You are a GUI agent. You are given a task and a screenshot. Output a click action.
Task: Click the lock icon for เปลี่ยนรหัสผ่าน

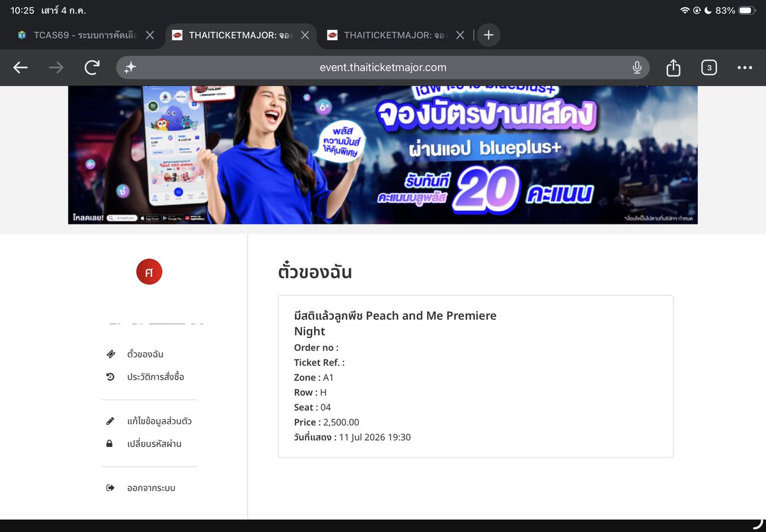click(x=110, y=443)
